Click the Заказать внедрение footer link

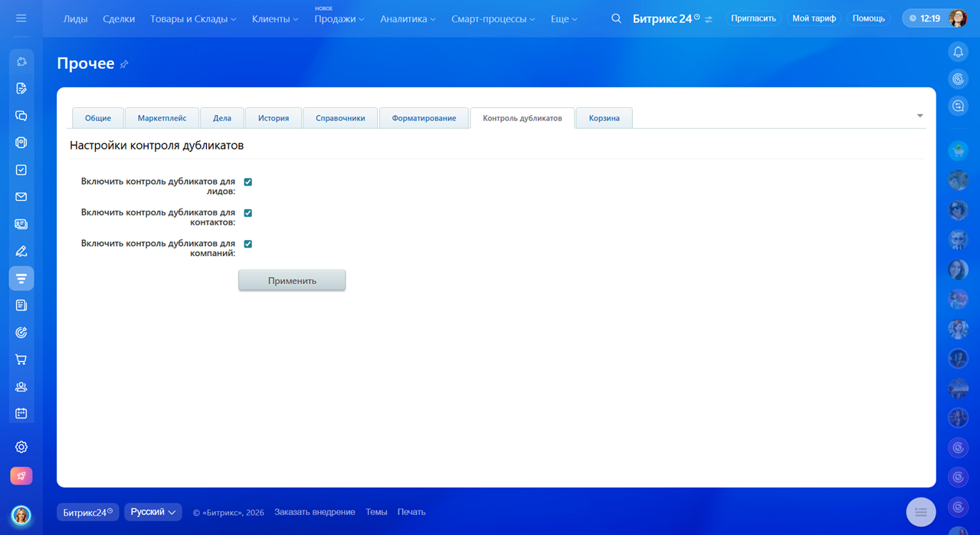[x=314, y=512]
